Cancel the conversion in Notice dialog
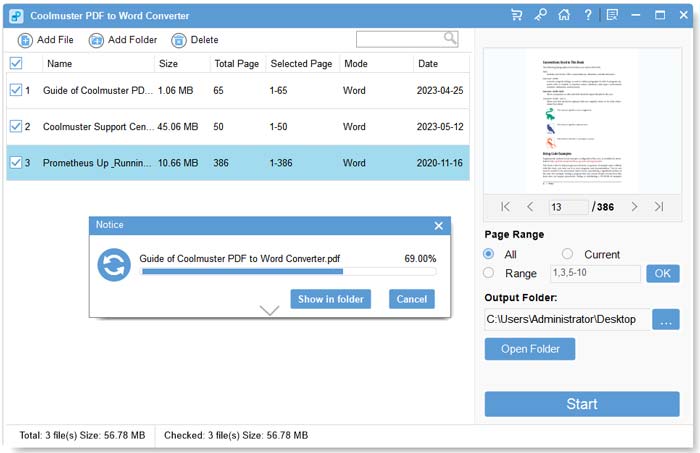The height and width of the screenshot is (453, 700). 412,299
